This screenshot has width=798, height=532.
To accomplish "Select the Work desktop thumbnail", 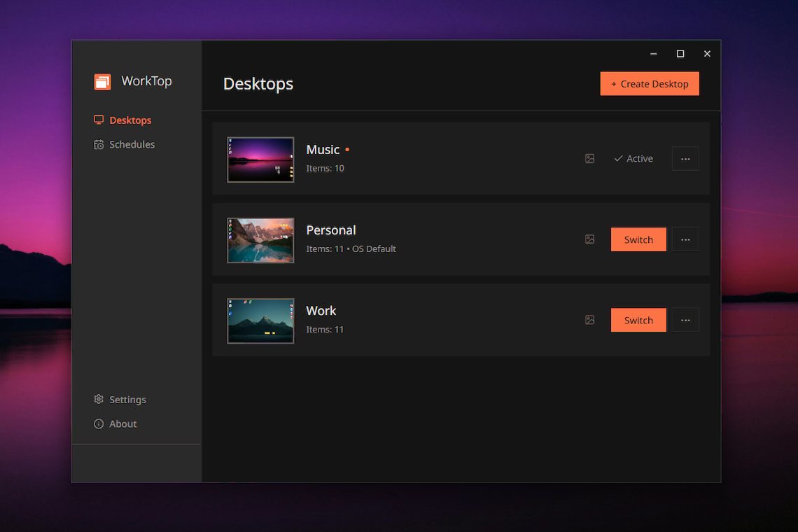I will click(260, 321).
